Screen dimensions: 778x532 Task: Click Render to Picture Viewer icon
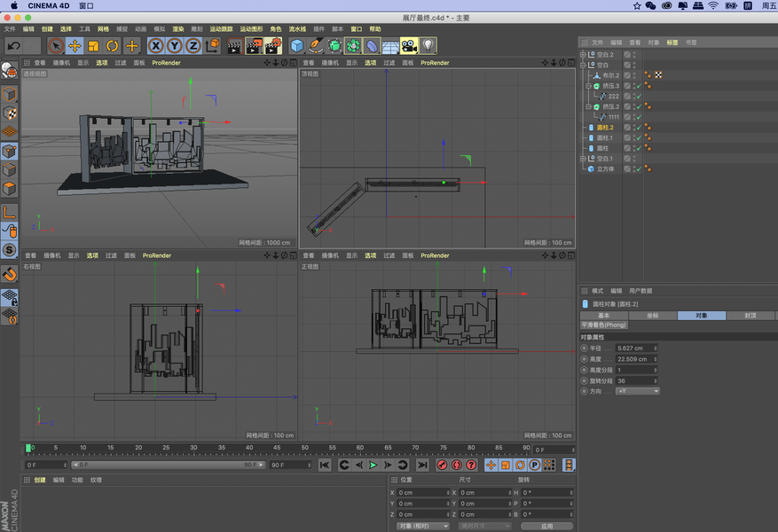tap(254, 46)
